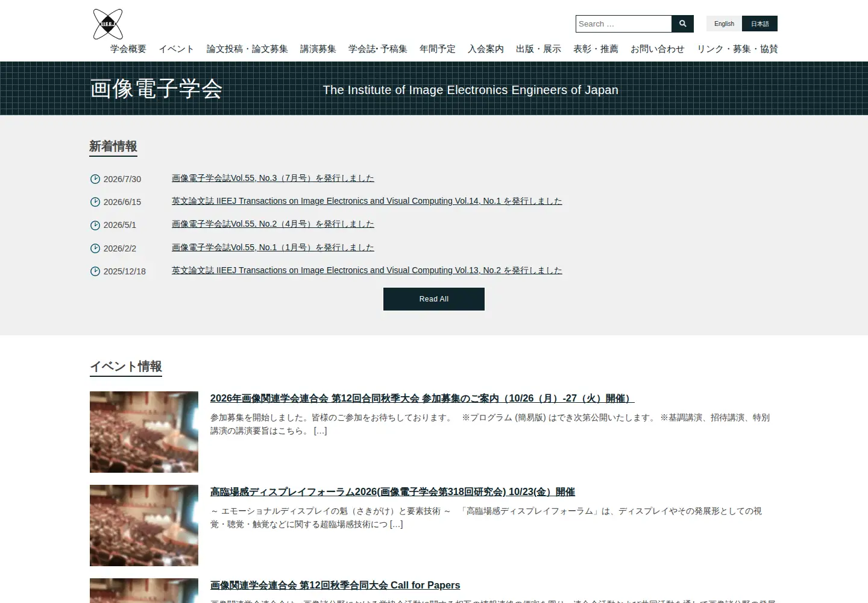Open the 年間予定 menu
Screen dimensions: 868x603
pyautogui.click(x=438, y=49)
